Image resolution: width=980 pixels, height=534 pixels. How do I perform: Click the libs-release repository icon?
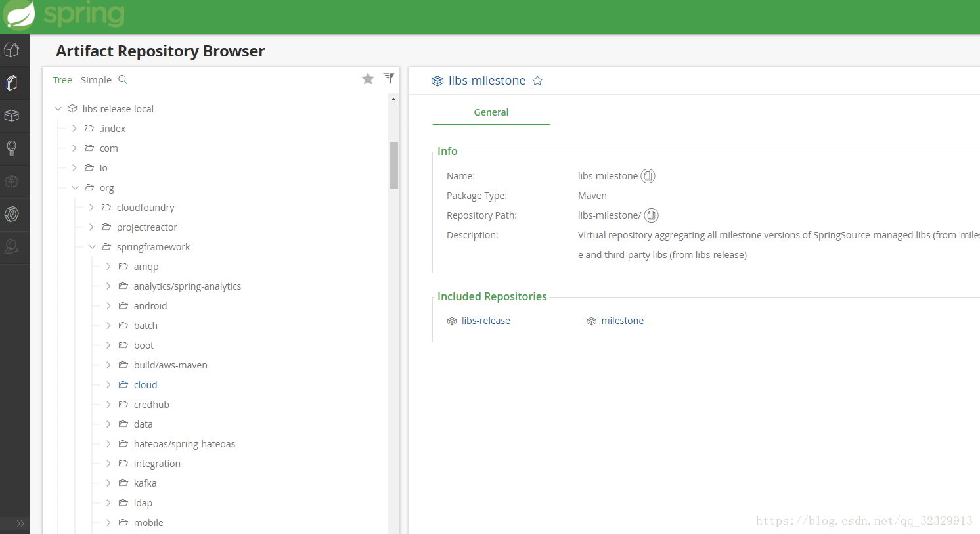tap(452, 321)
